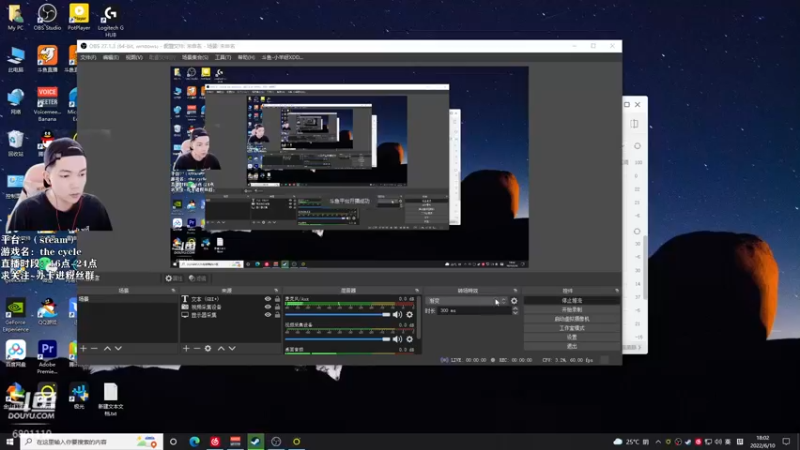Add a new scene with the plus icon
Screen dimensions: 800x450
point(84,348)
